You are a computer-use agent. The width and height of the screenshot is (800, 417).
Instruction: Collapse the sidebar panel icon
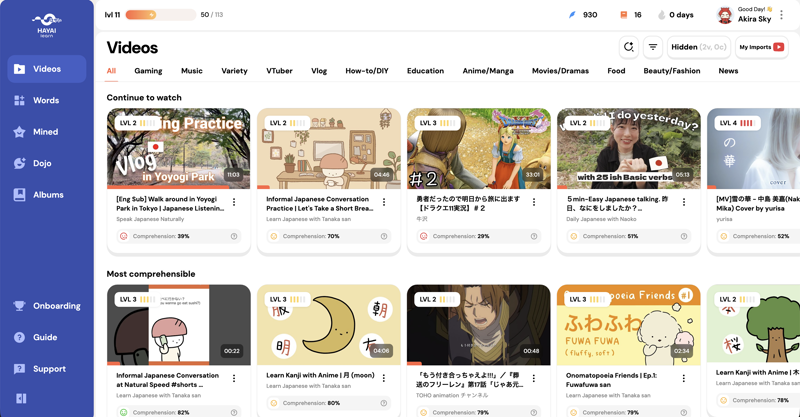point(21,399)
